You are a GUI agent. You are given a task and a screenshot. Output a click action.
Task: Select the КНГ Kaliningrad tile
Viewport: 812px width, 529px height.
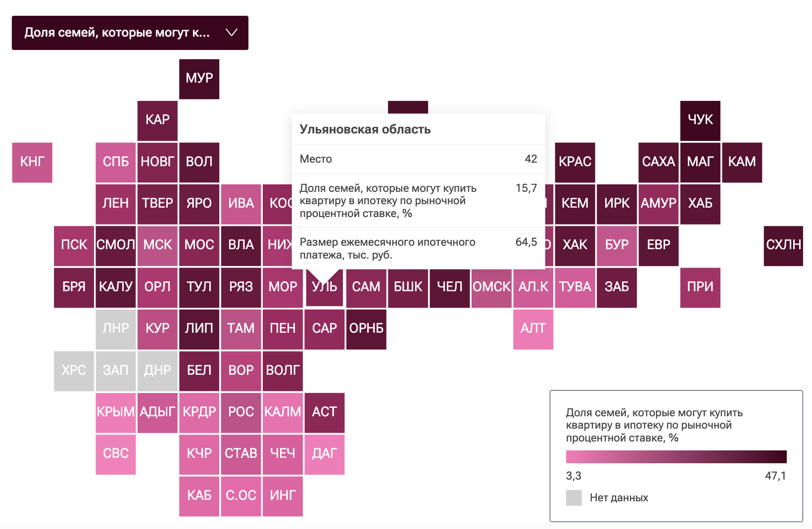(x=32, y=162)
